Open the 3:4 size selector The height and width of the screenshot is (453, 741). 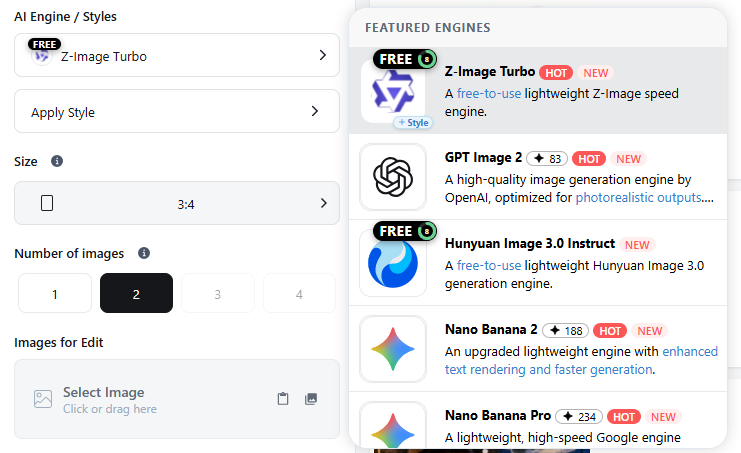[177, 203]
